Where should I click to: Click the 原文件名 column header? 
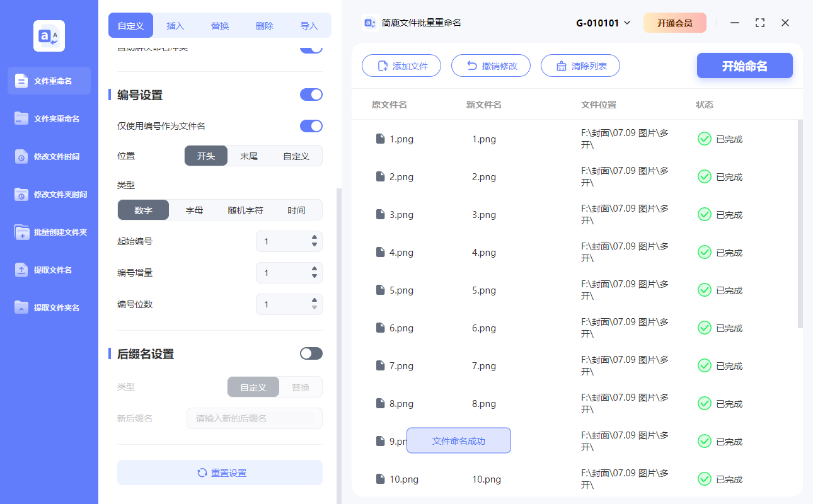pos(389,105)
